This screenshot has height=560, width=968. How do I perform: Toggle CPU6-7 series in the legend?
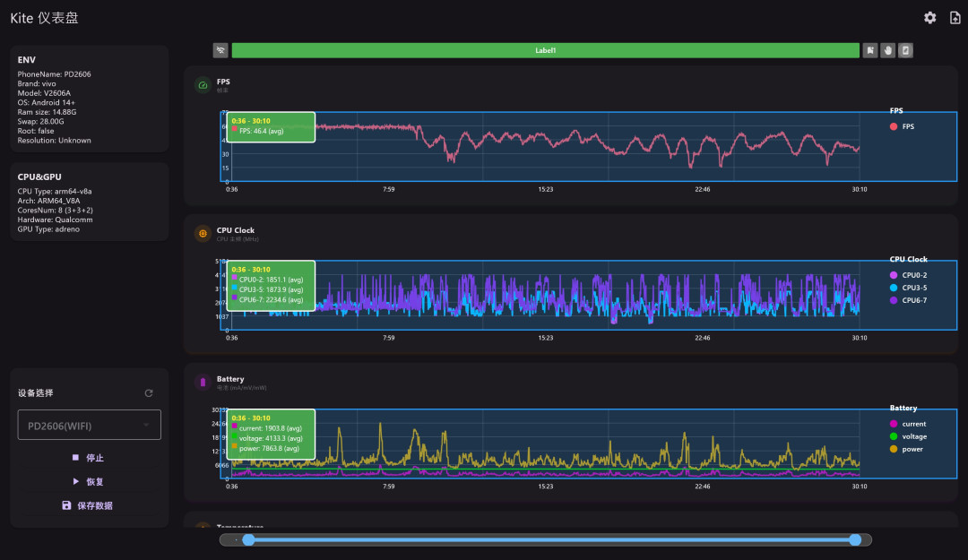coord(908,301)
